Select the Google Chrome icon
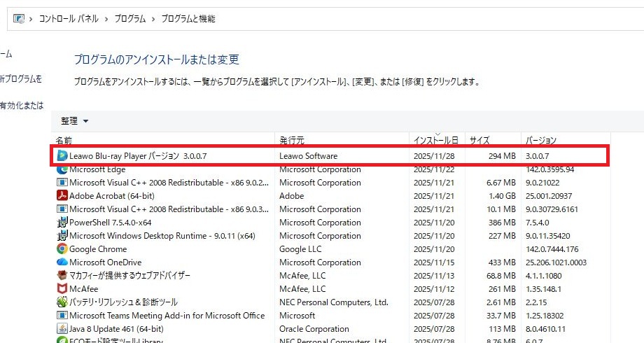644x343 pixels. (x=62, y=249)
